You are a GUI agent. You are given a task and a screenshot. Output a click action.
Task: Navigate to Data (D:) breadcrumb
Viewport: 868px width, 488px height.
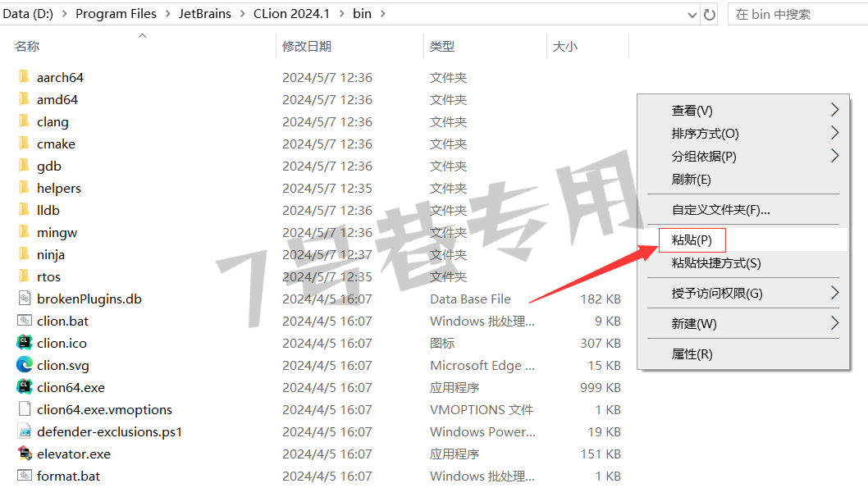coord(28,14)
